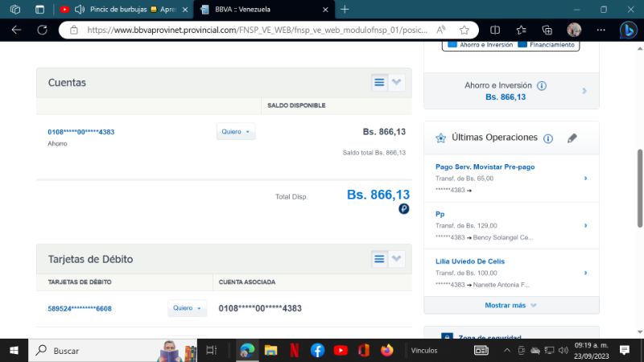
Task: Add this page to favorites star
Action: 464,30
